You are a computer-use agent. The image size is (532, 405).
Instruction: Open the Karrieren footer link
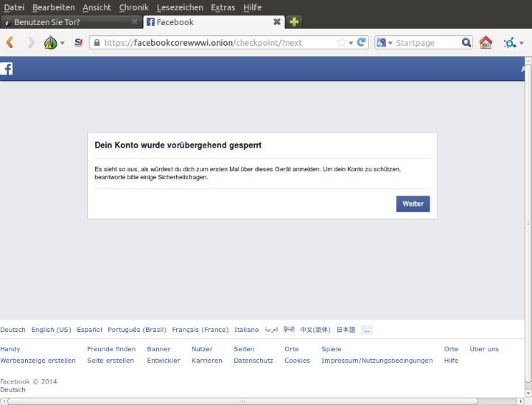pyautogui.click(x=207, y=361)
